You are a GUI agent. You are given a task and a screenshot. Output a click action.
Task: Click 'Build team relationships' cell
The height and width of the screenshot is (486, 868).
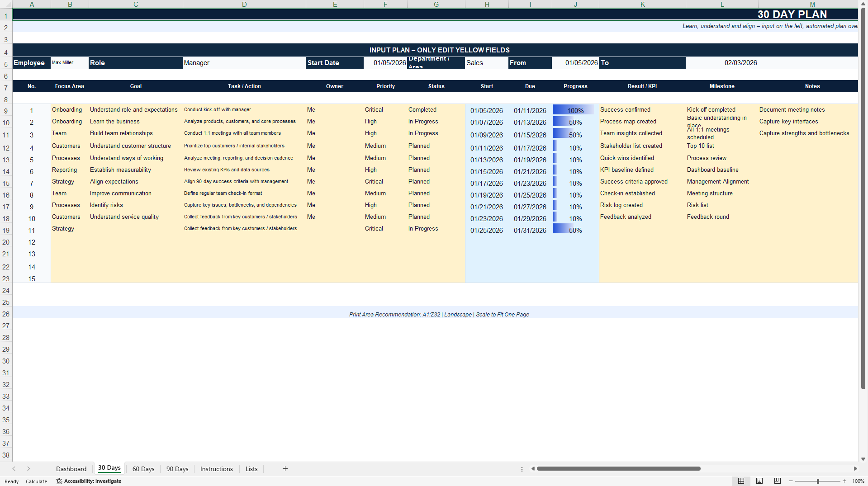tap(136, 133)
